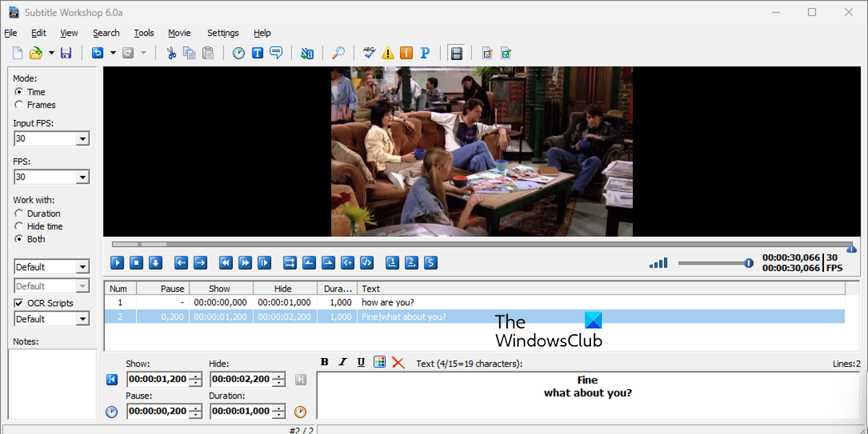Select the Duration radio button

click(19, 213)
